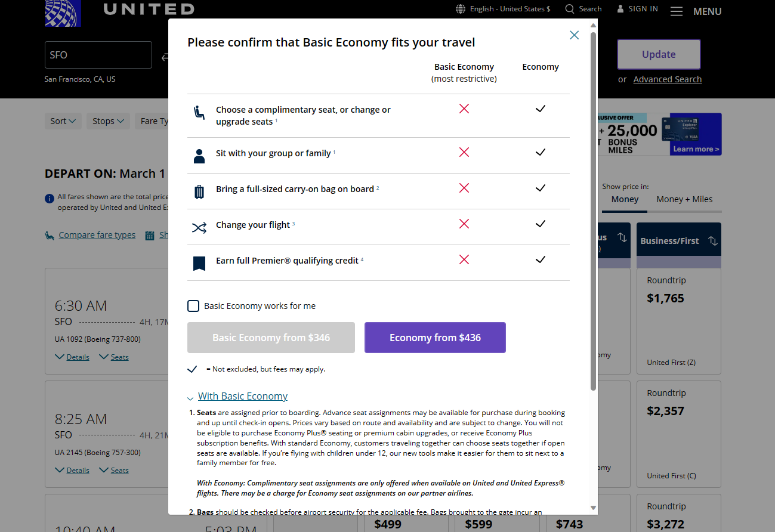
Task: Switch to the Money + Miles tab
Action: tap(684, 199)
